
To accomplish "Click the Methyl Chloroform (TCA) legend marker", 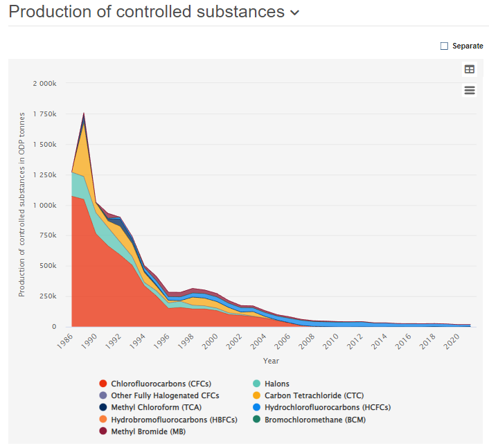I will click(x=103, y=407).
